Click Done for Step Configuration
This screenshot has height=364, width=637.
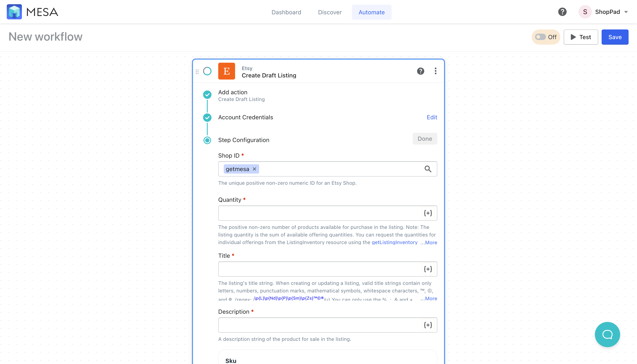425,139
